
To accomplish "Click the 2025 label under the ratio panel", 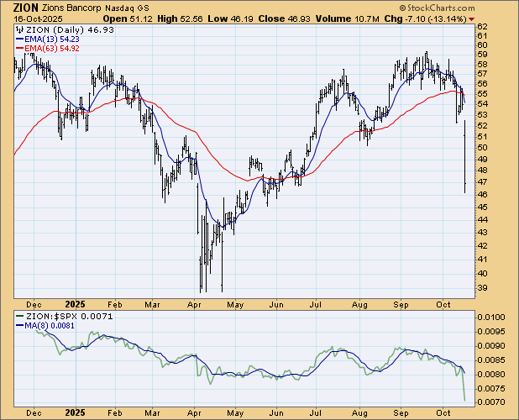I will coord(75,413).
